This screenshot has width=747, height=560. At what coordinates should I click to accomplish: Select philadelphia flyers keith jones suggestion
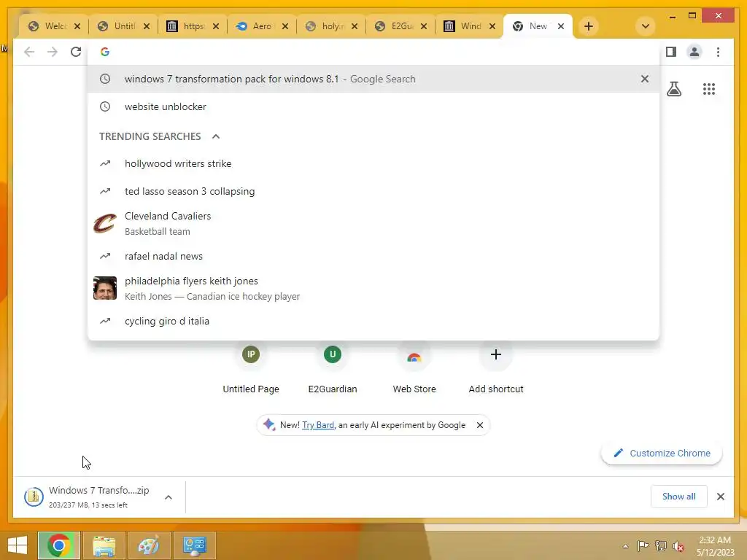pos(373,289)
